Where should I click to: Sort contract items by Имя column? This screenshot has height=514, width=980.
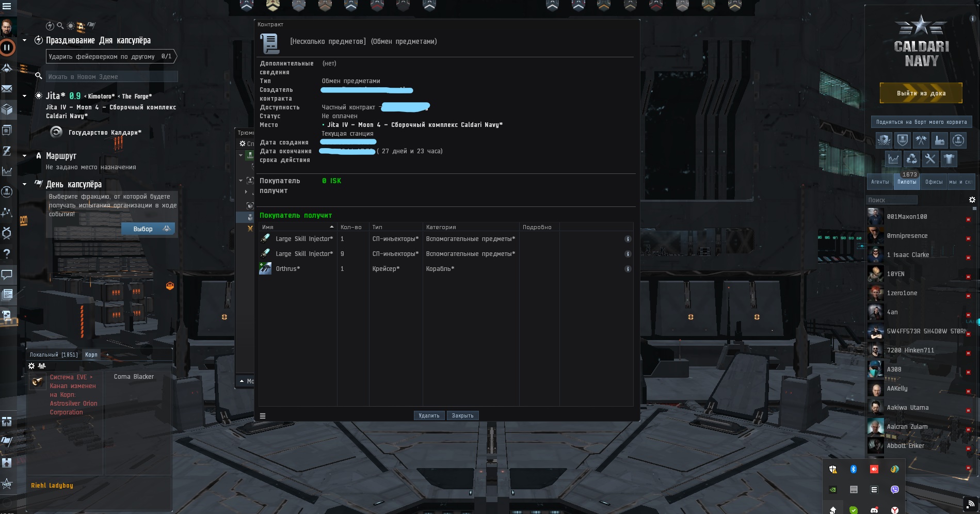[298, 227]
